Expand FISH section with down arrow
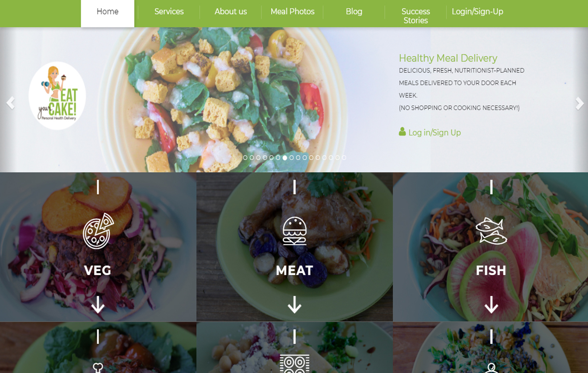 pos(491,305)
